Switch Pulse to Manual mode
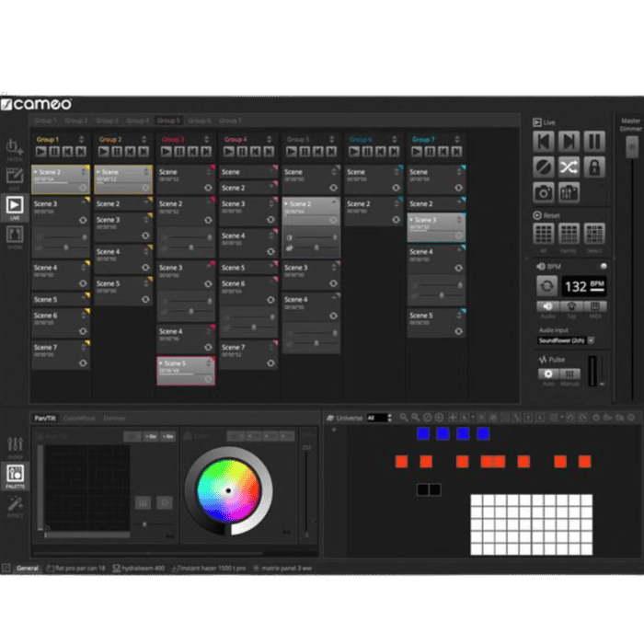This screenshot has width=644, height=644. tap(571, 374)
